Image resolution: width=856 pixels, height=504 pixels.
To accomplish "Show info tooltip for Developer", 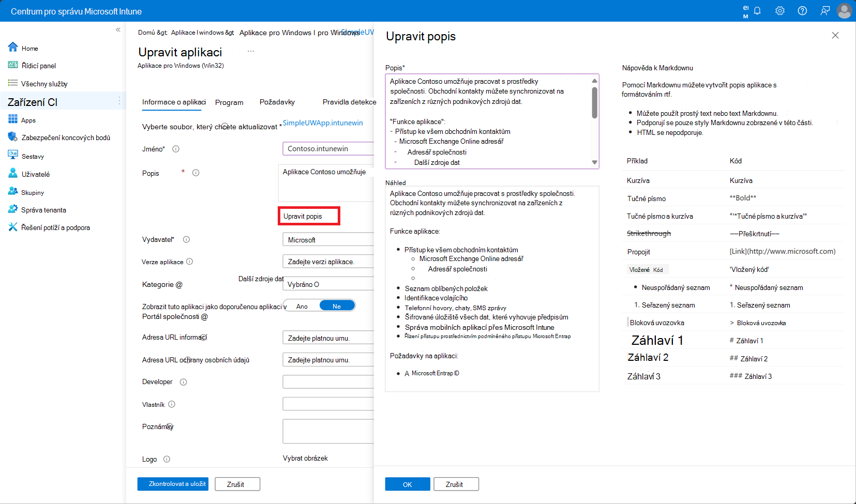I will click(184, 382).
